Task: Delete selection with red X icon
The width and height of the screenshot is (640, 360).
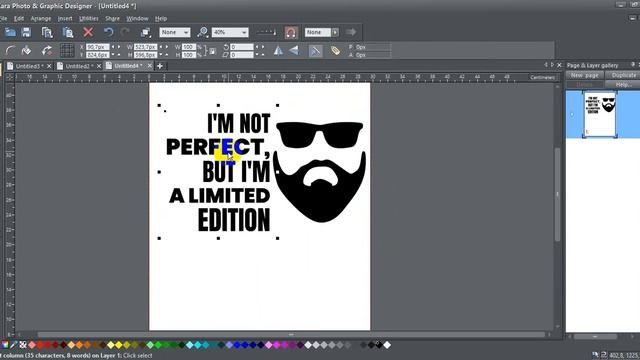Action: 88,32
